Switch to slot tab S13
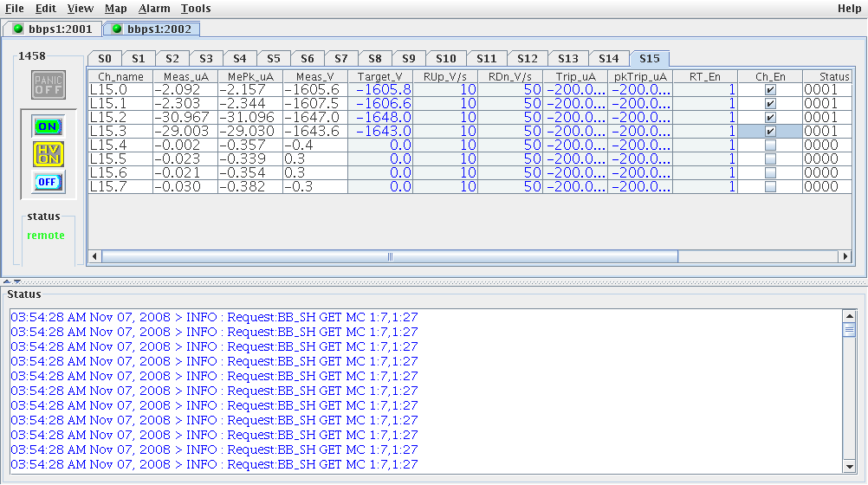 point(568,59)
